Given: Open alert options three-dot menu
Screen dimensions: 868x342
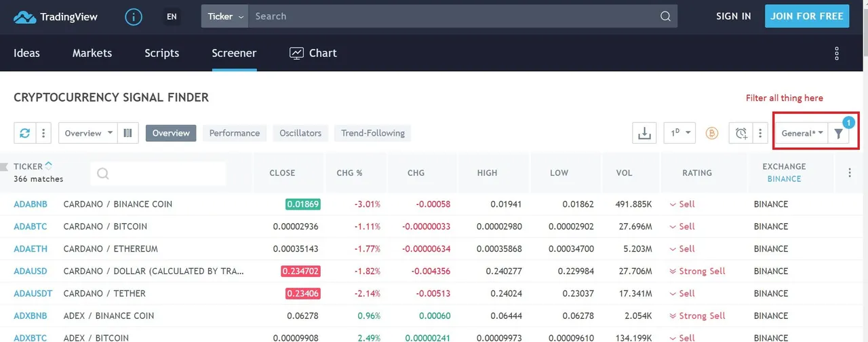Looking at the screenshot, I should (x=760, y=133).
